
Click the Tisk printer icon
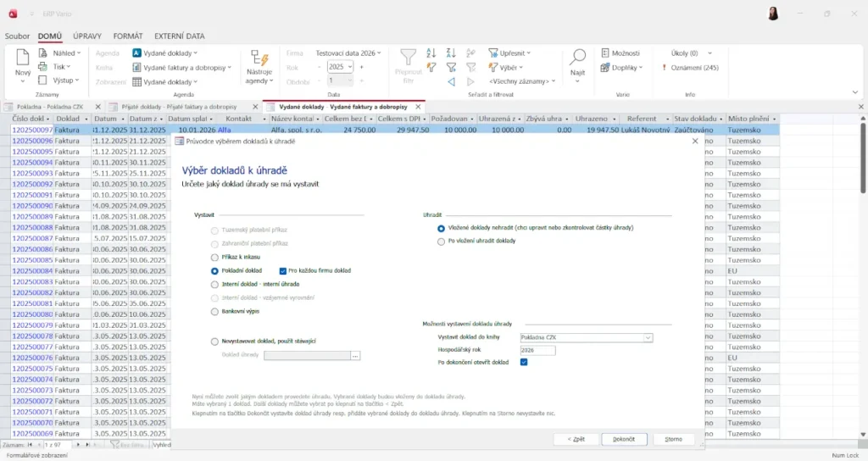43,66
